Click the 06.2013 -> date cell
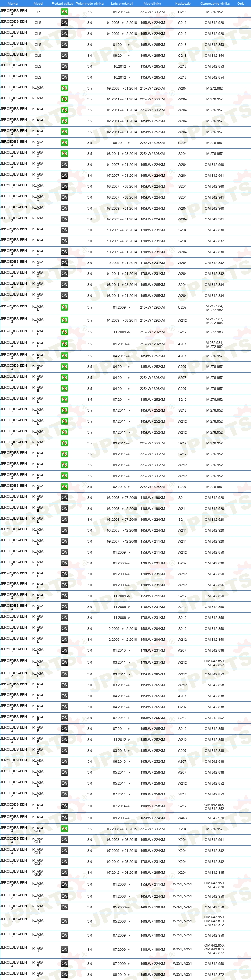The image size is (251, 980). [121, 761]
